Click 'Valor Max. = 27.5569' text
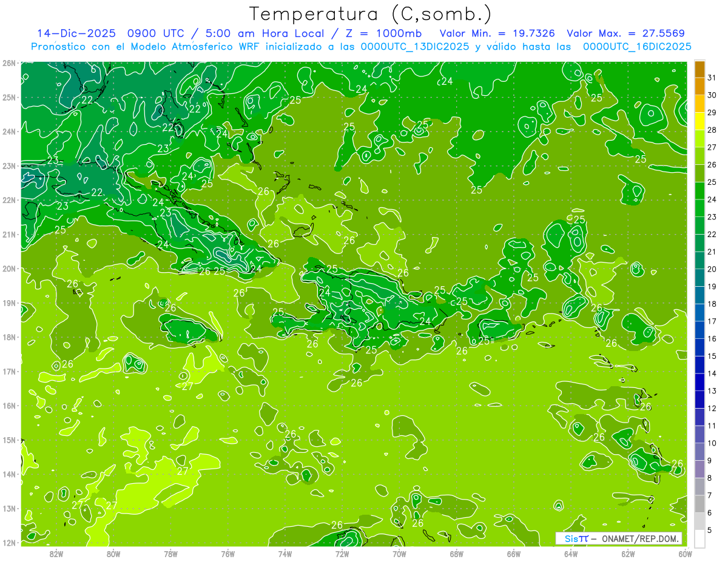 626,33
